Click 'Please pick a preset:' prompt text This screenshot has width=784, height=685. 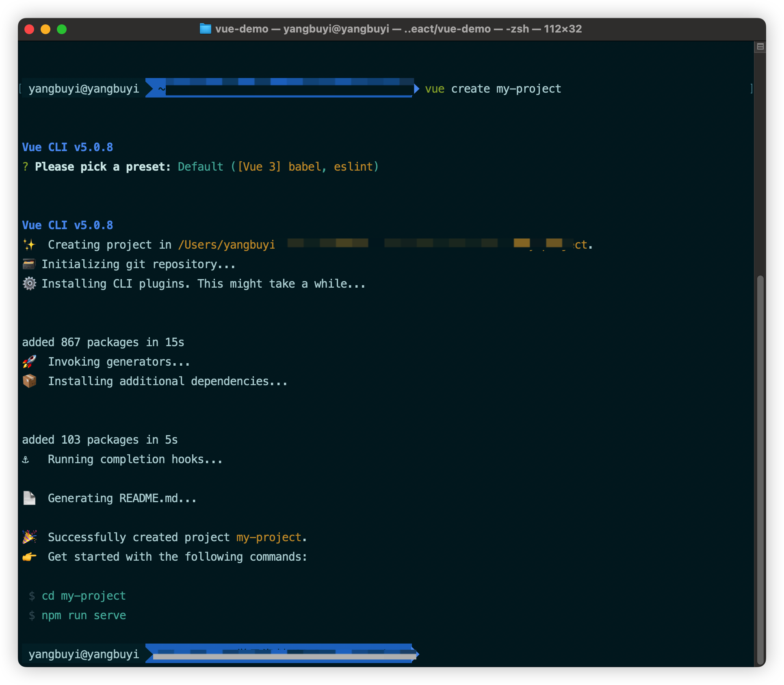pos(102,167)
